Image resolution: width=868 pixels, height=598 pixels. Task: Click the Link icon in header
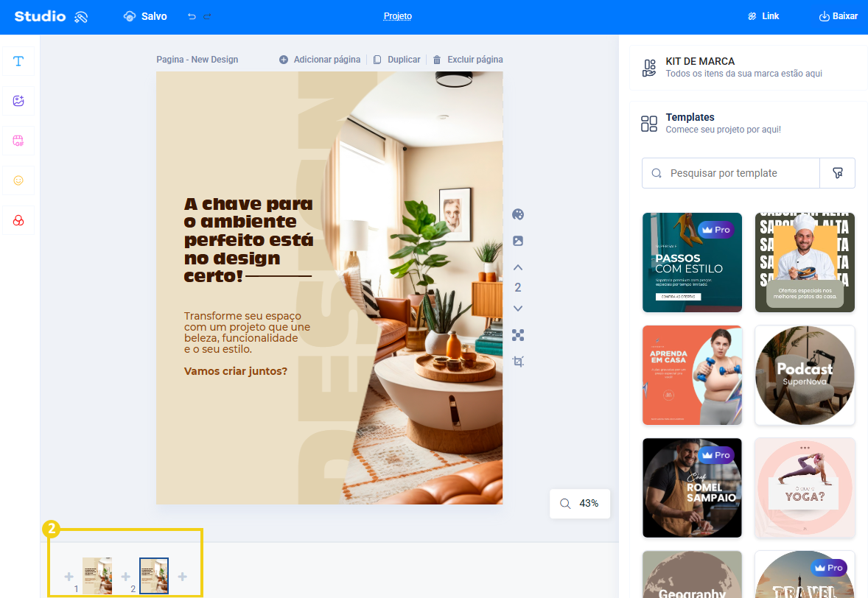752,17
